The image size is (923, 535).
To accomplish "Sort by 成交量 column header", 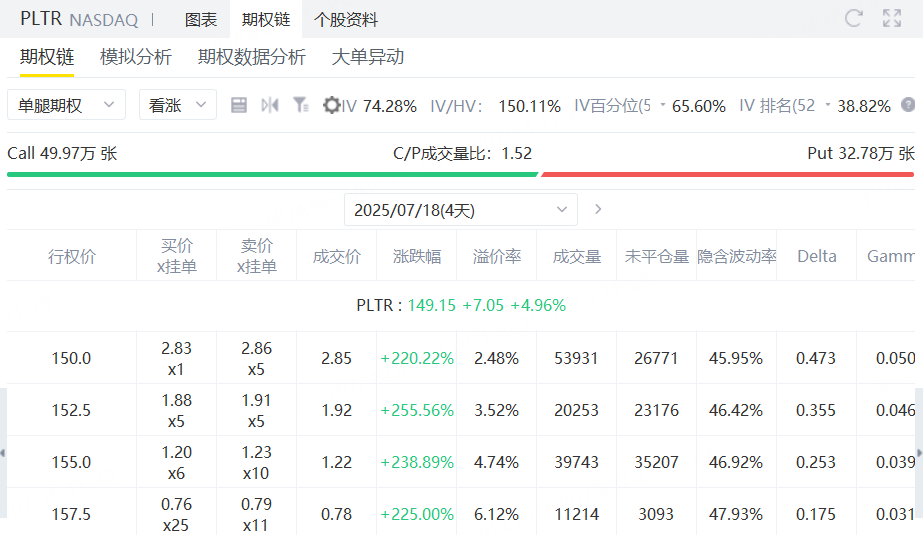I will pyautogui.click(x=577, y=256).
